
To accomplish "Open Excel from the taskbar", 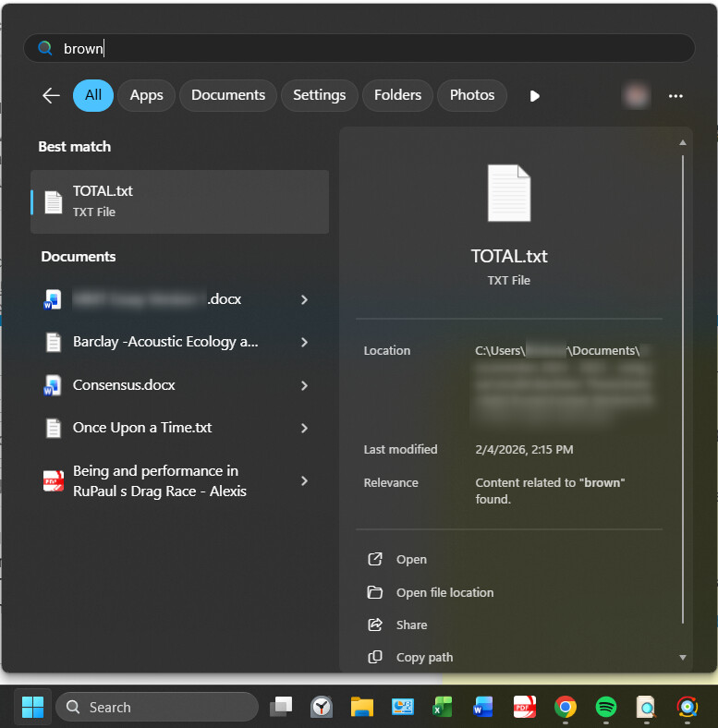I will point(443,707).
